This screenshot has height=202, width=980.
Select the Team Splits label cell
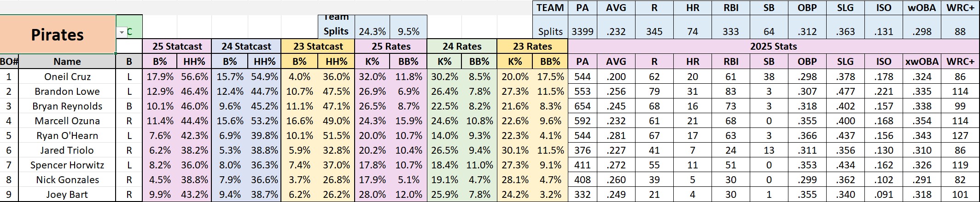337,27
